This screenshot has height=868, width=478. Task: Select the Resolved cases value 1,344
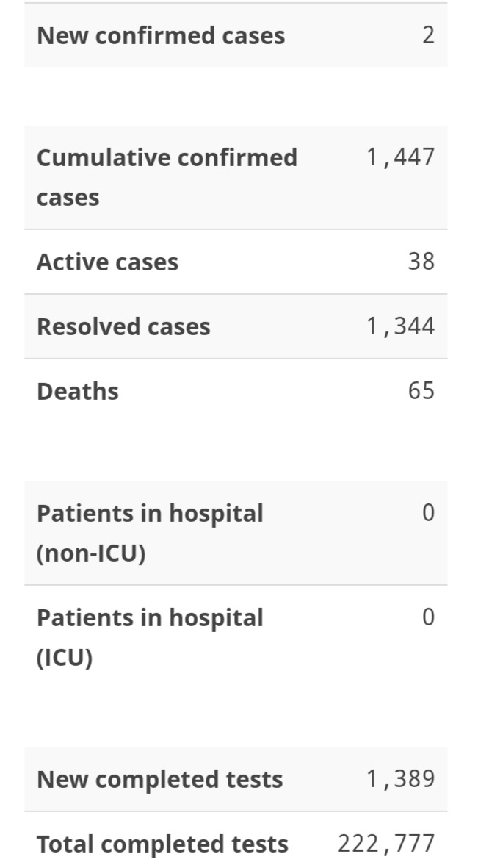point(401,326)
